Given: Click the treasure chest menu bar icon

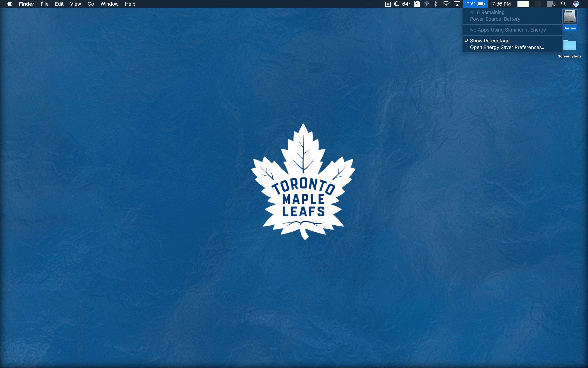Looking at the screenshot, I should pyautogui.click(x=417, y=4).
